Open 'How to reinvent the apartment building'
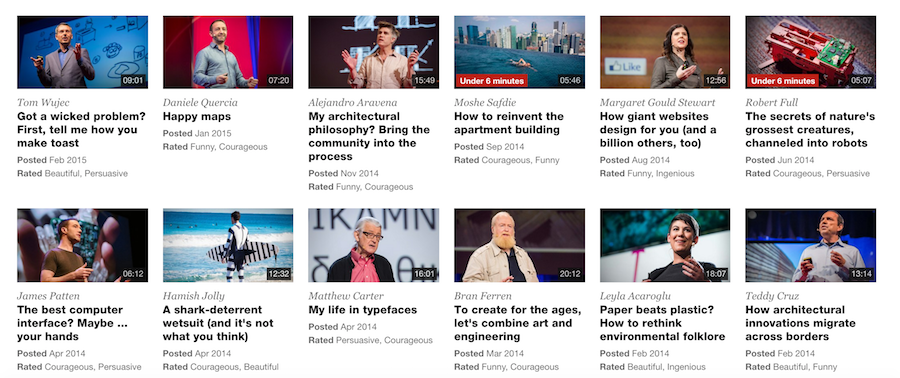900x378 pixels. point(509,123)
